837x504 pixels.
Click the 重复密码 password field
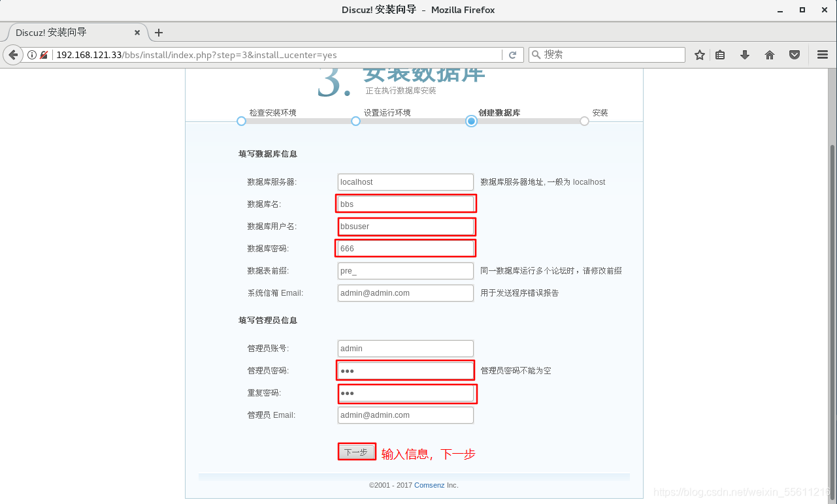[406, 393]
